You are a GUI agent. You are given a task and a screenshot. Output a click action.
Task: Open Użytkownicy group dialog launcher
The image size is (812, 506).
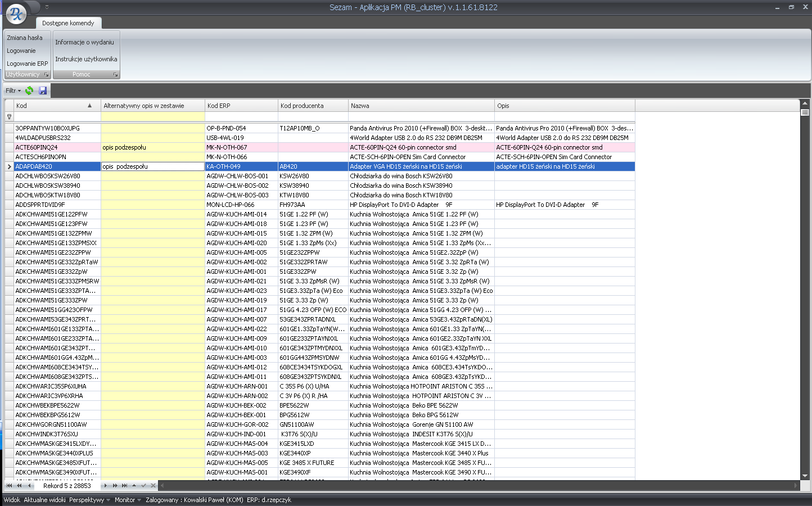[47, 75]
